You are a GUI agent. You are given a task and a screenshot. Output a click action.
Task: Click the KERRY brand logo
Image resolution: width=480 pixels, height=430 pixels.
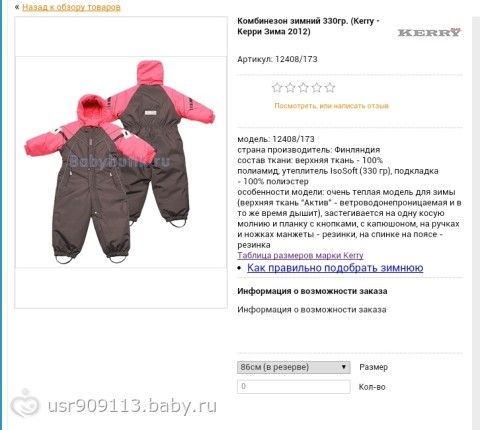coord(429,32)
